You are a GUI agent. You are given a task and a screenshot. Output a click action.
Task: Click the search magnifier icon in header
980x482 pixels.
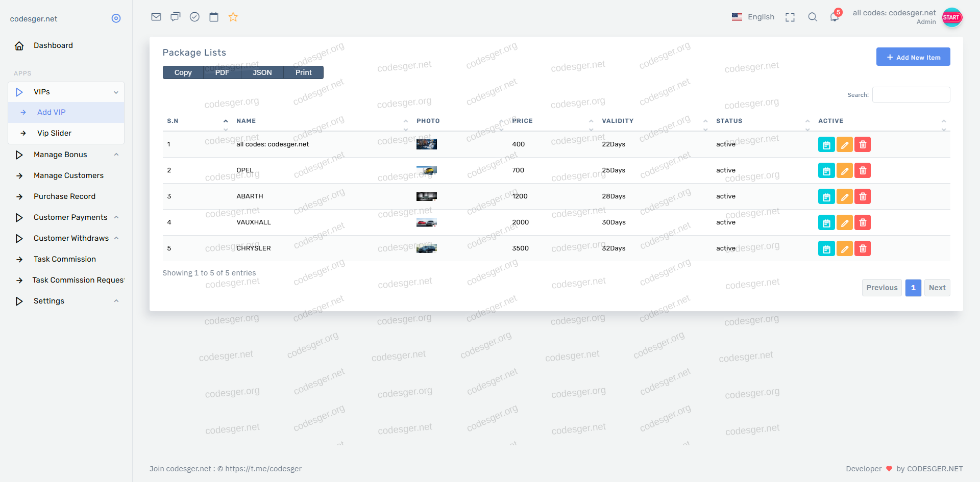pyautogui.click(x=813, y=17)
